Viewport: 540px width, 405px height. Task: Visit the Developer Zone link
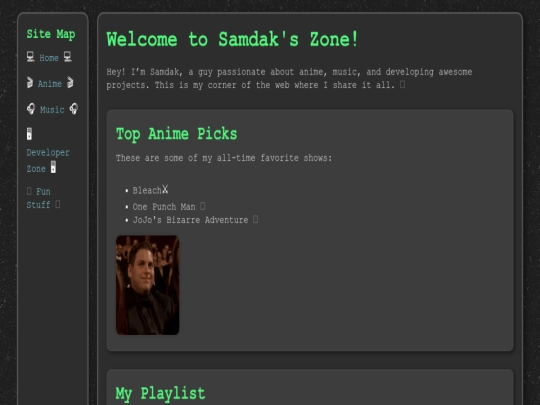click(x=48, y=160)
